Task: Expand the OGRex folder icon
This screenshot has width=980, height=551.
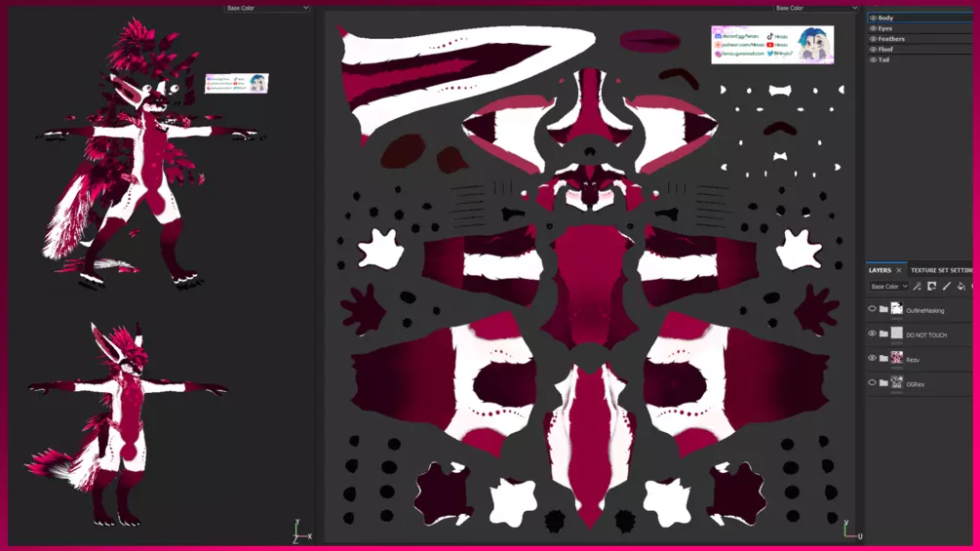Action: tap(883, 383)
